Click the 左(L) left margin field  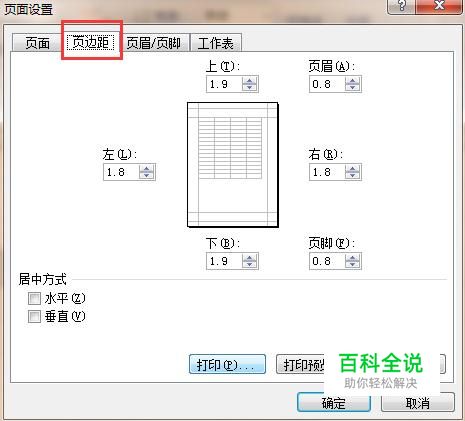click(x=121, y=172)
